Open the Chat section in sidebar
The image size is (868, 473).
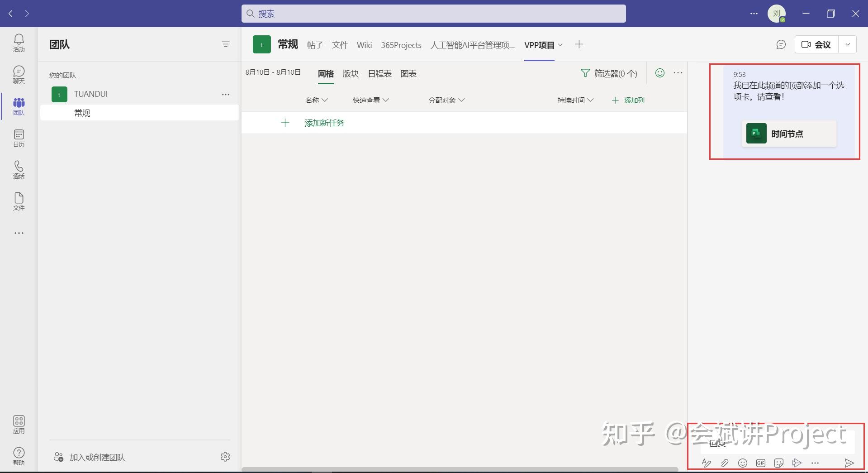19,75
